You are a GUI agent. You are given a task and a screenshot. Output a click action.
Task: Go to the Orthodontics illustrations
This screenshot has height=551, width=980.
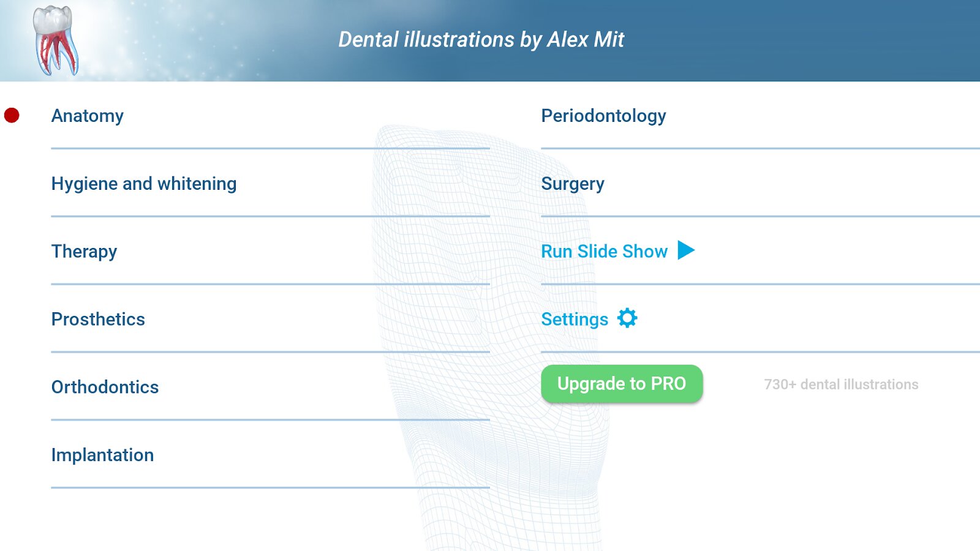[105, 387]
